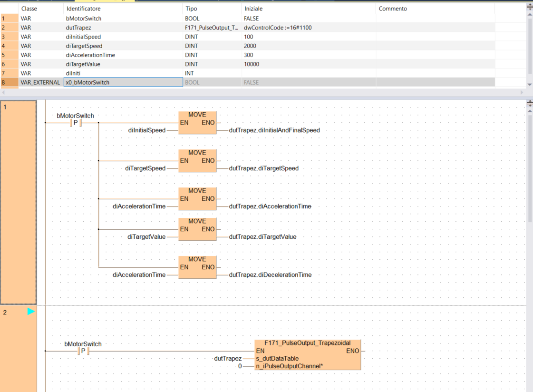Select the F171_PulseOutput_Trapezoidal function block
Image resolution: width=533 pixels, height=392 pixels.
308,354
